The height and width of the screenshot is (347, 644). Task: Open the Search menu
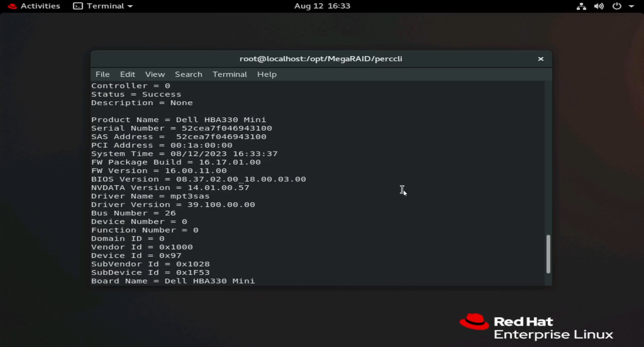click(189, 74)
